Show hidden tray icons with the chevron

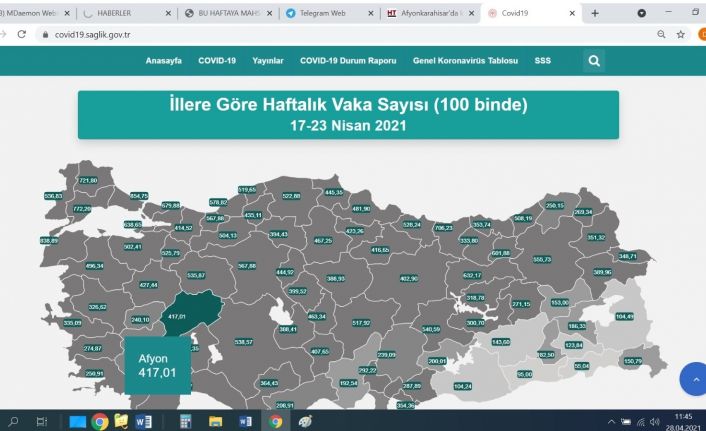click(x=611, y=422)
